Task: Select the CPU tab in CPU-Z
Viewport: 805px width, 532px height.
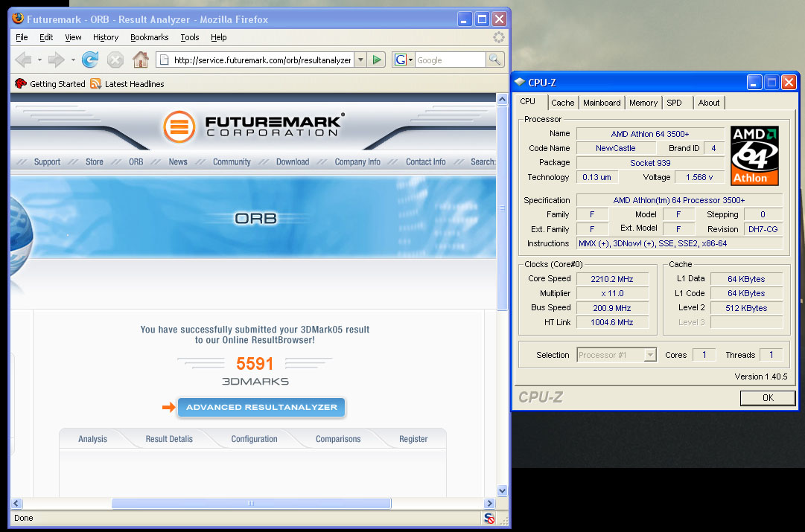Action: pyautogui.click(x=528, y=102)
